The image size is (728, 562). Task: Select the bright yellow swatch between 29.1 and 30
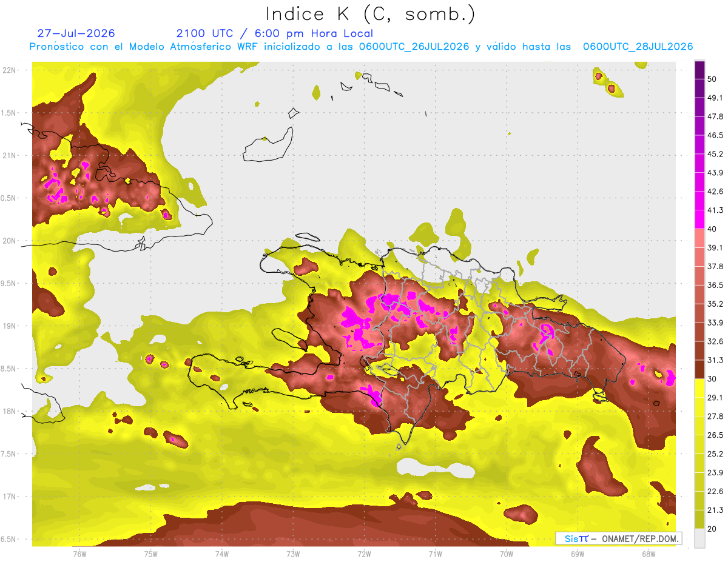(x=699, y=388)
